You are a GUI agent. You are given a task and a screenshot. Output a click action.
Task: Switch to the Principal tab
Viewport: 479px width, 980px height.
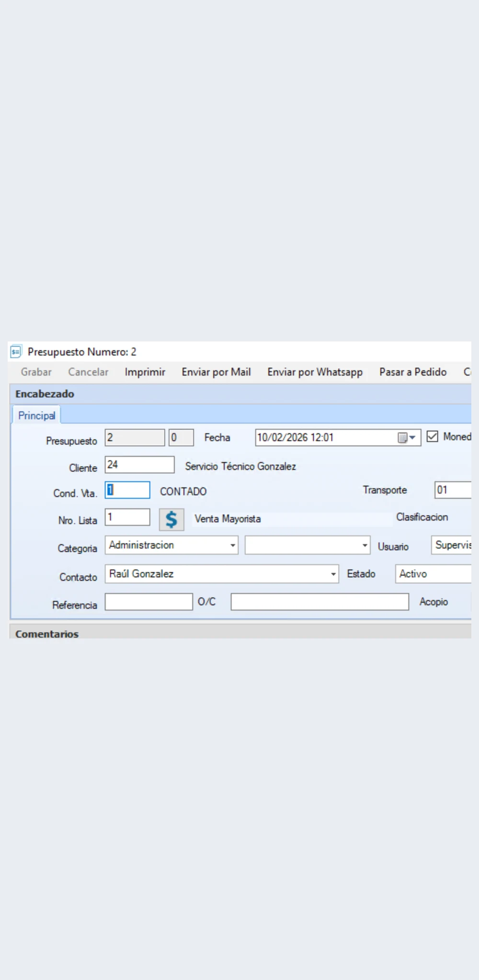pos(36,415)
